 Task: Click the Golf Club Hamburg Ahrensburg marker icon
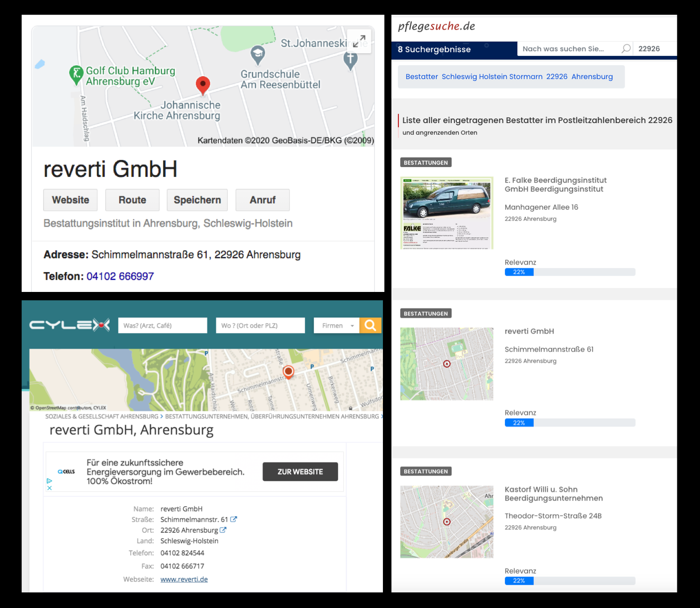pos(76,75)
